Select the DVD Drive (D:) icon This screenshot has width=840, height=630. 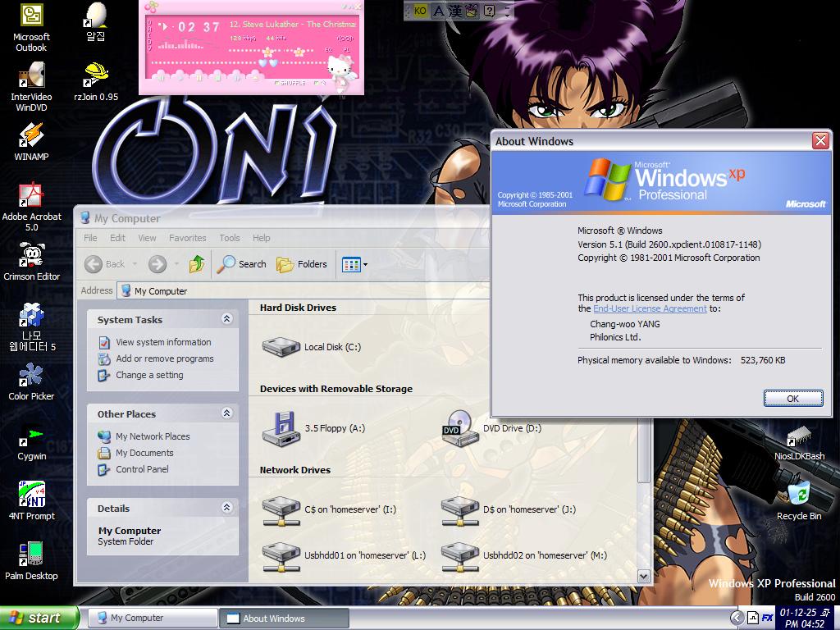[459, 428]
